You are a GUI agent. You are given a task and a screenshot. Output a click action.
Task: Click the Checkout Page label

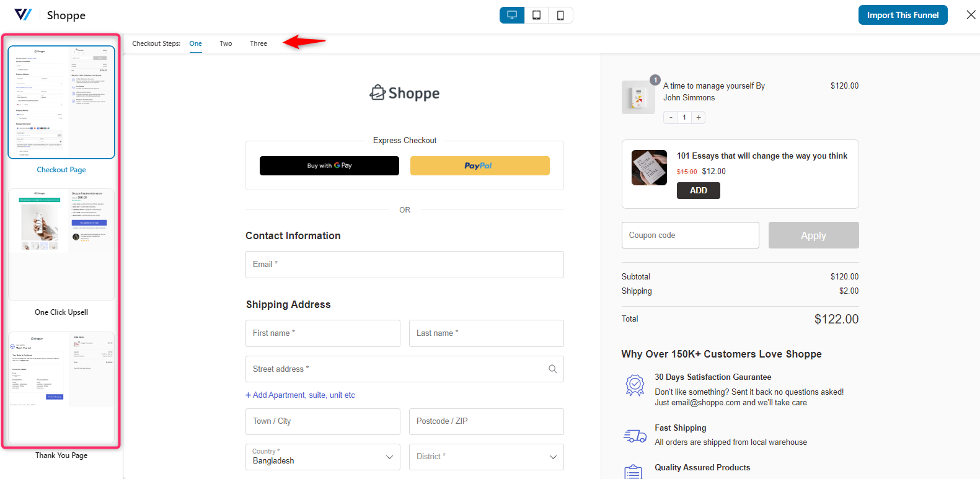pos(61,170)
